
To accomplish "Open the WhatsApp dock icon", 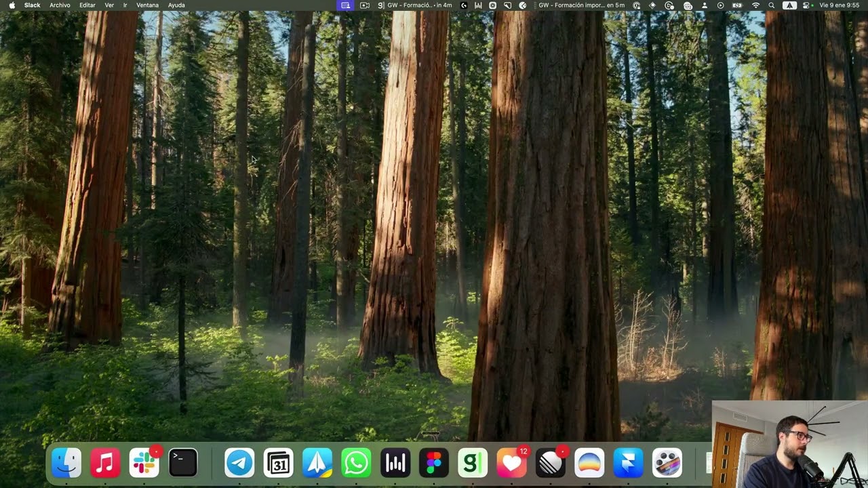I will (356, 464).
